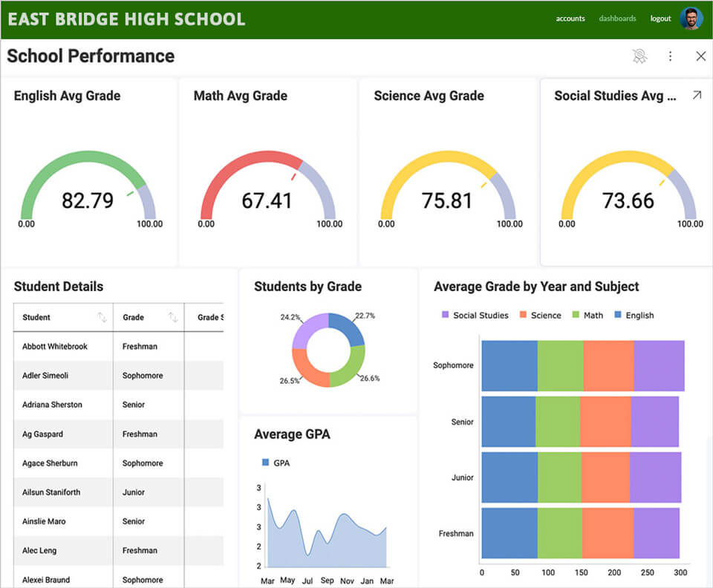
Task: Click the GPA legend marker square
Action: click(264, 463)
